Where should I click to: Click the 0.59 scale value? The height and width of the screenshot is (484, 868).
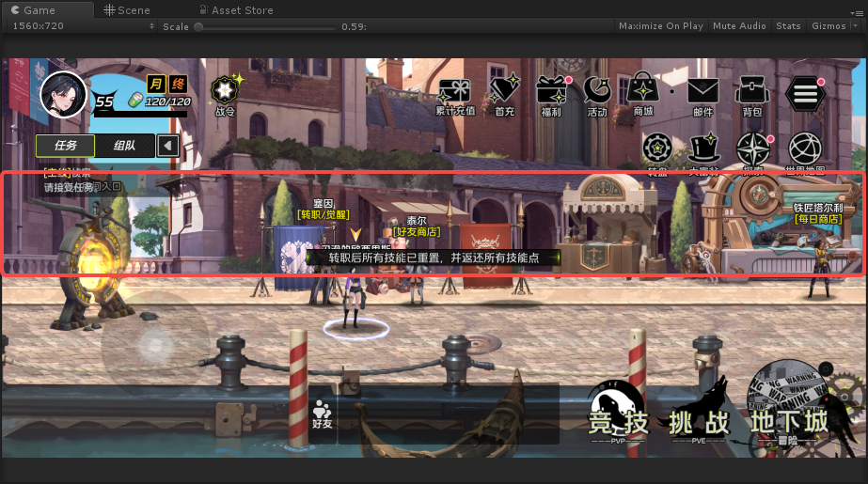(x=354, y=26)
